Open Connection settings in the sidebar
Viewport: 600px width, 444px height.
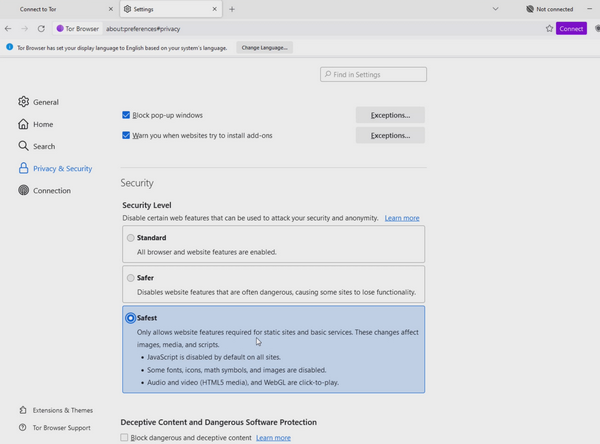click(51, 190)
